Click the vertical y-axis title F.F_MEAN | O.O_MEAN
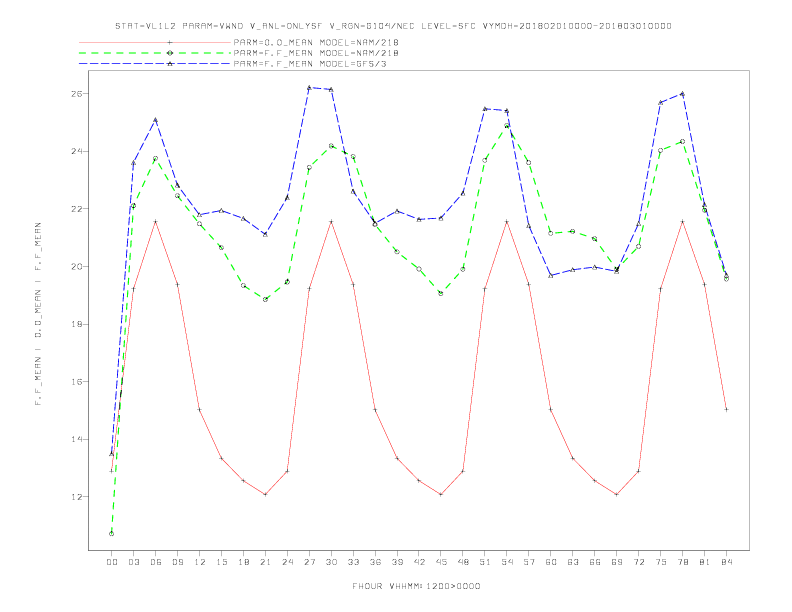The width and height of the screenshot is (792, 612). (x=38, y=314)
